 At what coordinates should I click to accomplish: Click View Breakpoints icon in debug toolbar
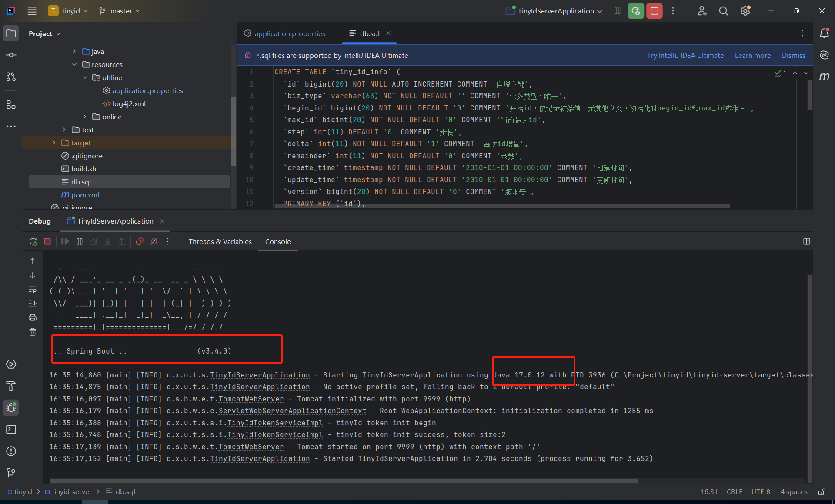140,242
